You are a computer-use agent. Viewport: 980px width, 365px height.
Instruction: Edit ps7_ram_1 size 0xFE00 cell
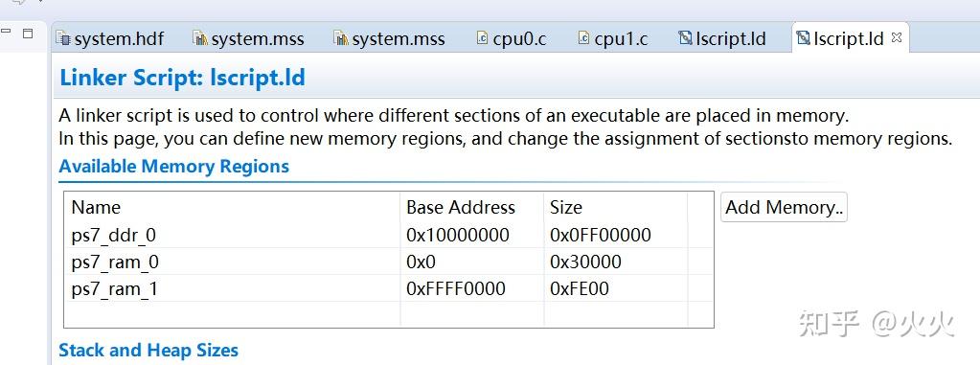(616, 288)
